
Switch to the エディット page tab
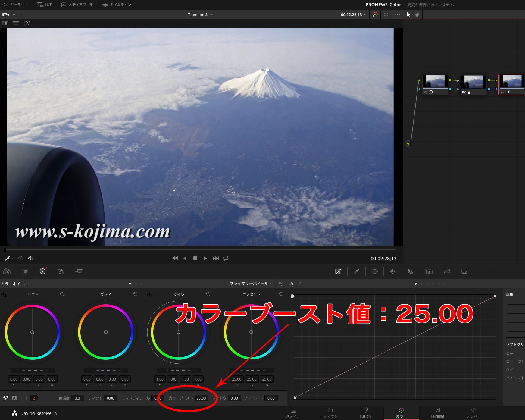(329, 413)
